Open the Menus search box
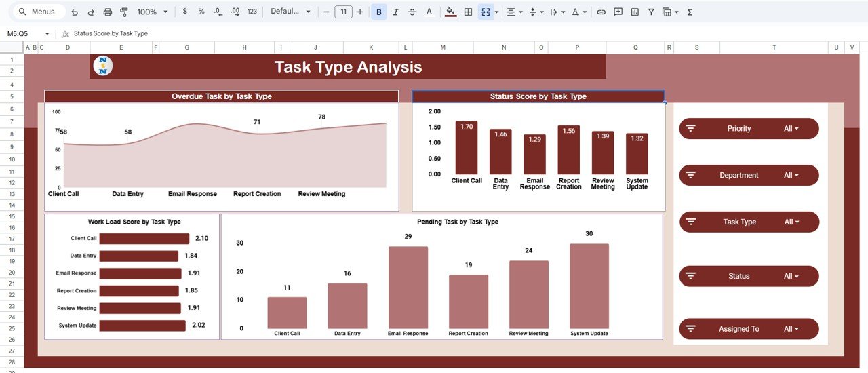Viewport: 868px width, 373px height. coord(38,12)
